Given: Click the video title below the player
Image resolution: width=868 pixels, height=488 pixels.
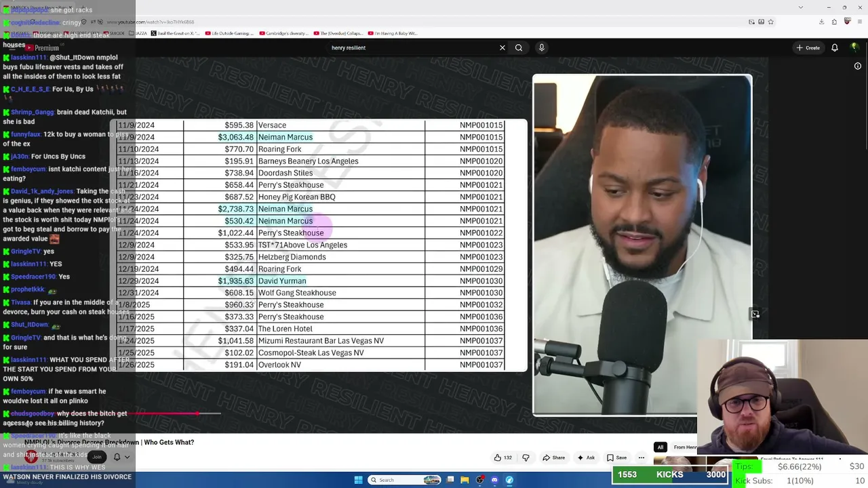Looking at the screenshot, I should click(109, 443).
